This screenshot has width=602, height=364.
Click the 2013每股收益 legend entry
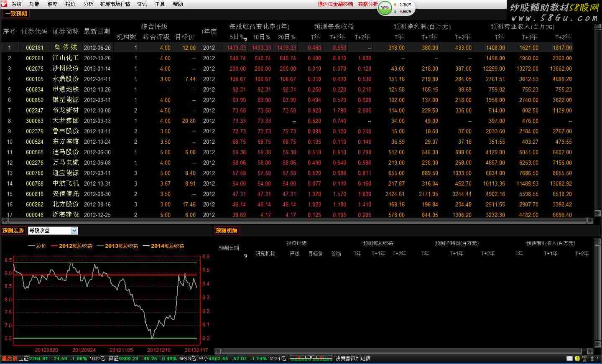[117, 246]
